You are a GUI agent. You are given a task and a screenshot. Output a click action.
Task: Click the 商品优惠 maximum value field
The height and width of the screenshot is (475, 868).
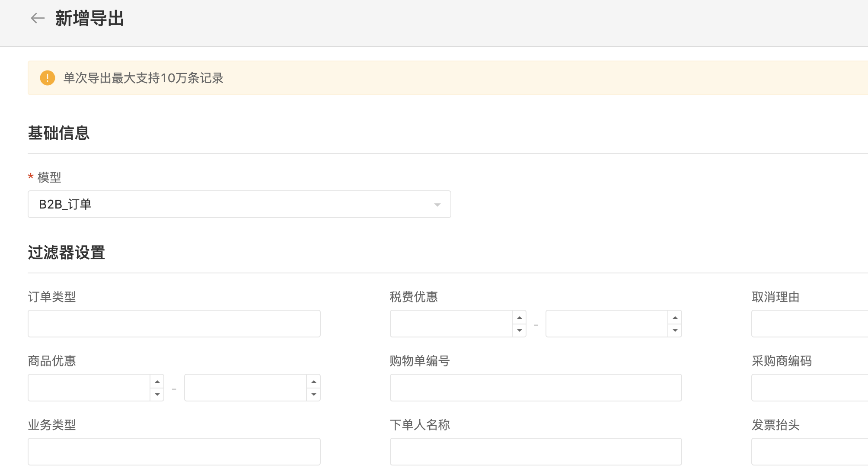click(246, 388)
